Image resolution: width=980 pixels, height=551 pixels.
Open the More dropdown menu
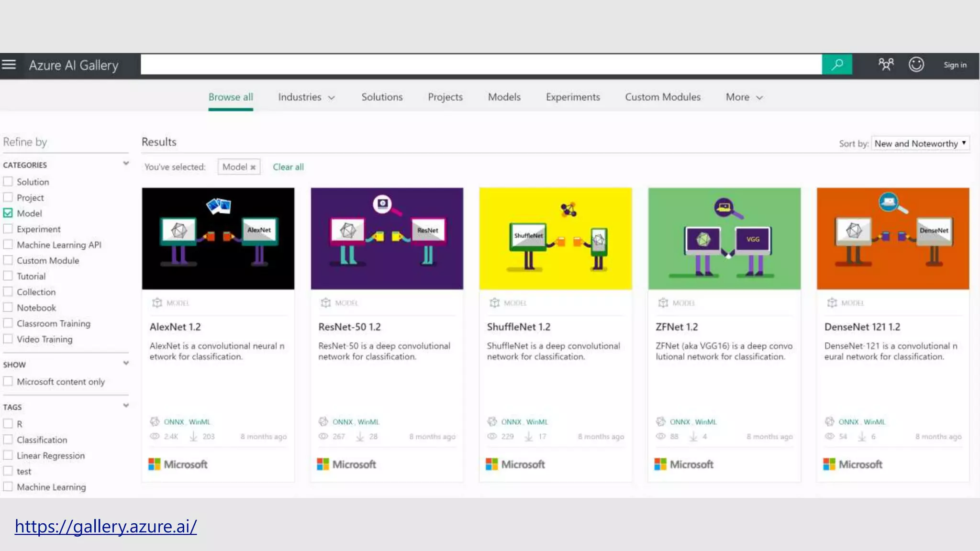pyautogui.click(x=744, y=97)
